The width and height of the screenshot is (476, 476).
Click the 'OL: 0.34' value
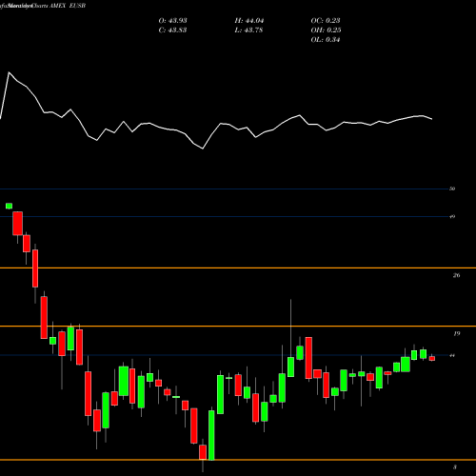pyautogui.click(x=326, y=40)
